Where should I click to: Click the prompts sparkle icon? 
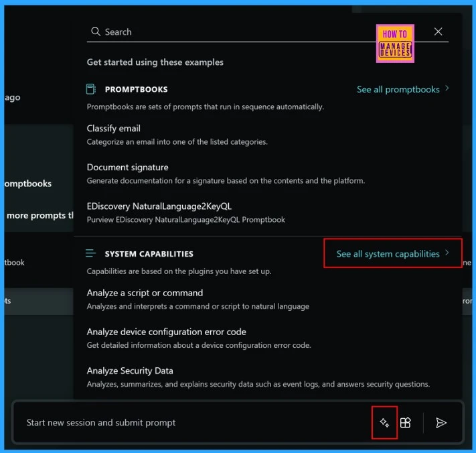coord(384,423)
